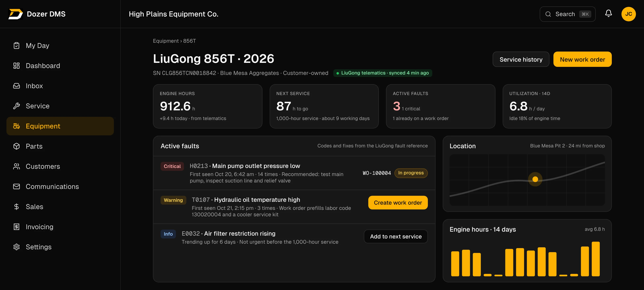Viewport: 644px width, 290px height.
Task: Click "856T" in the breadcrumb
Action: [x=190, y=41]
